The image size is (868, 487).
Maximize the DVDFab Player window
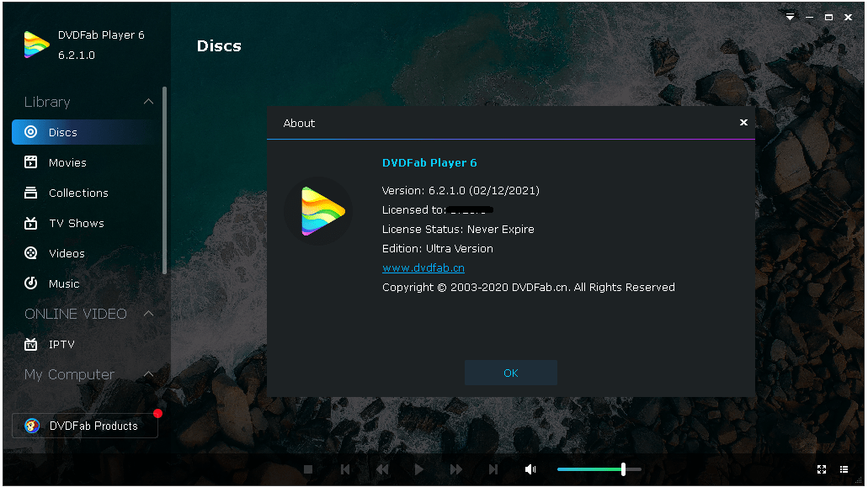828,17
